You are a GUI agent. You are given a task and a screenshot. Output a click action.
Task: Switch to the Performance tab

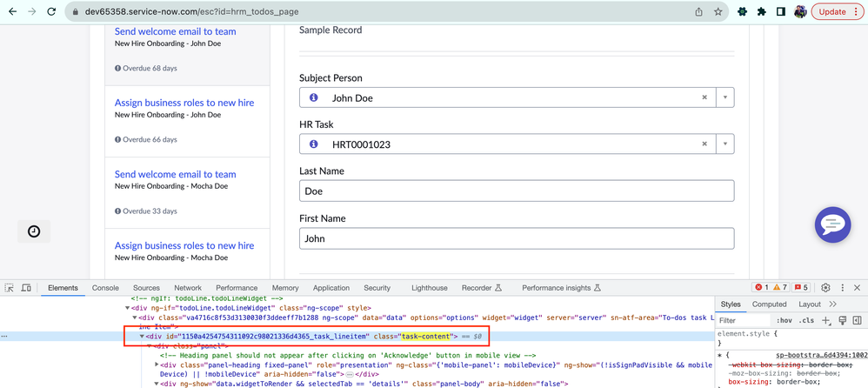pyautogui.click(x=237, y=288)
